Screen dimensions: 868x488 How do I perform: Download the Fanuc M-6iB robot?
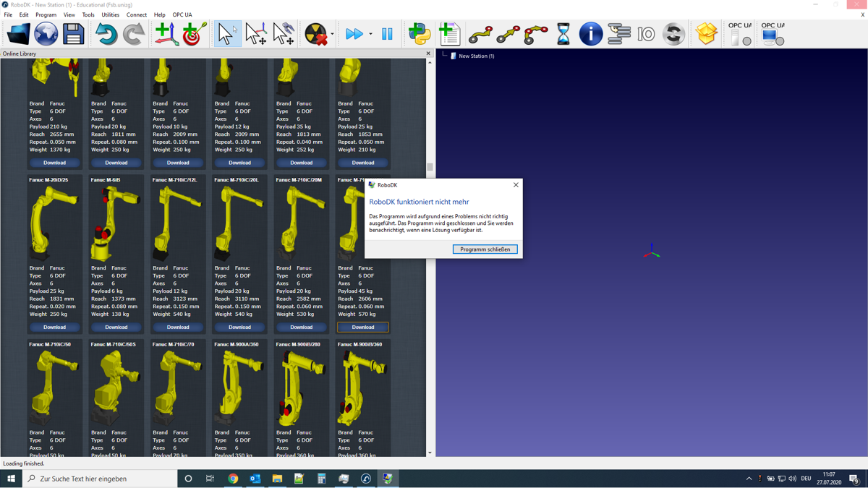click(x=116, y=327)
